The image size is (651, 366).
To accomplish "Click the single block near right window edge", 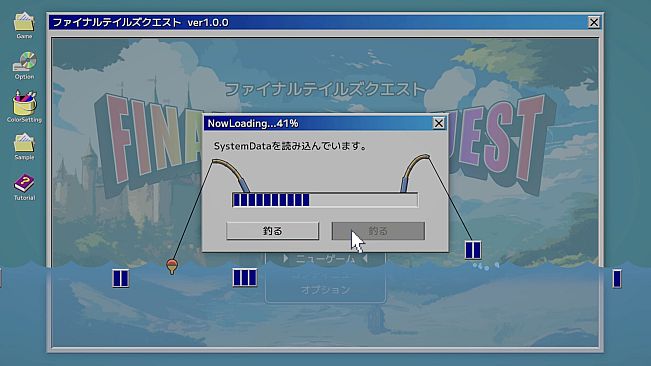I will (617, 278).
